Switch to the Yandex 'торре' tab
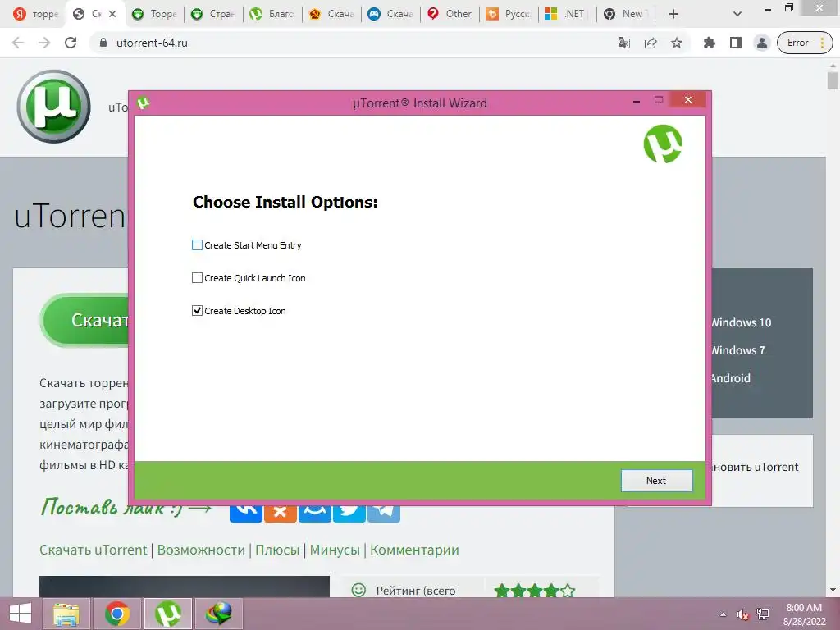 [34, 14]
